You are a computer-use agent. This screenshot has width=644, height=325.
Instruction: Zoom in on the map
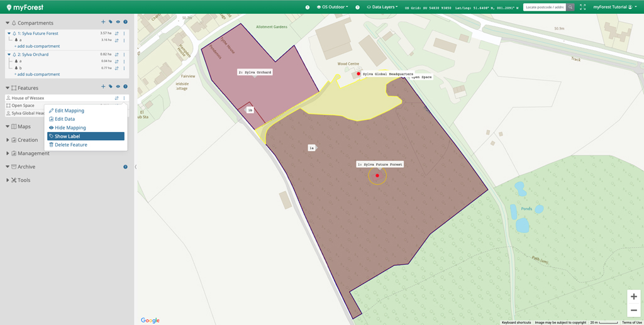pos(633,297)
